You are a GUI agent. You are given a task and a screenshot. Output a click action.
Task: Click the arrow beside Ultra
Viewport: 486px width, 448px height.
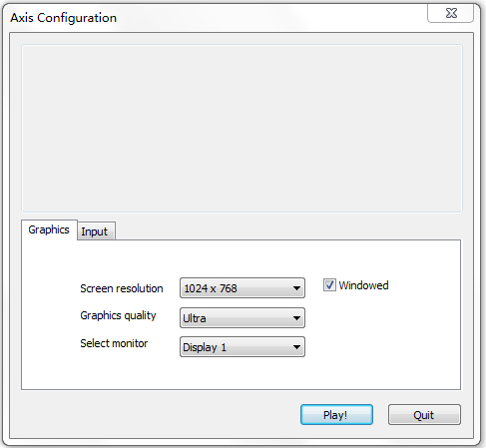point(296,318)
